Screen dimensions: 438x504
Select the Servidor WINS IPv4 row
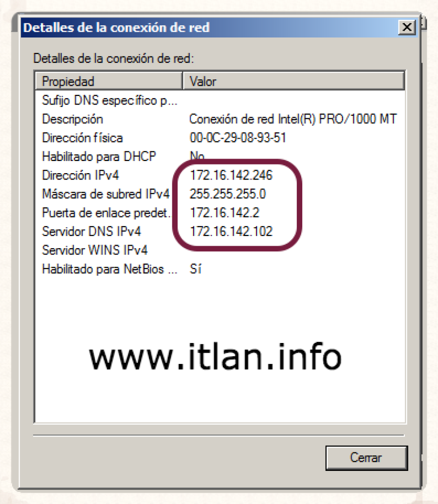click(x=219, y=250)
